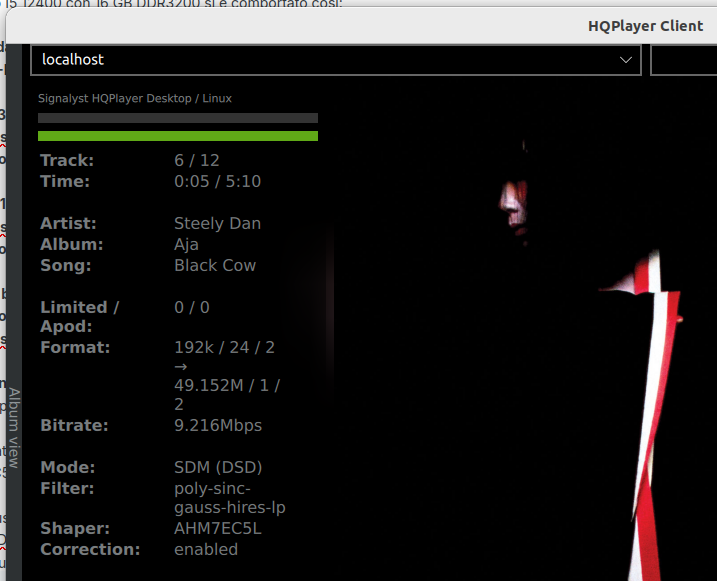Click the song title 'Black Cow'

coord(215,266)
